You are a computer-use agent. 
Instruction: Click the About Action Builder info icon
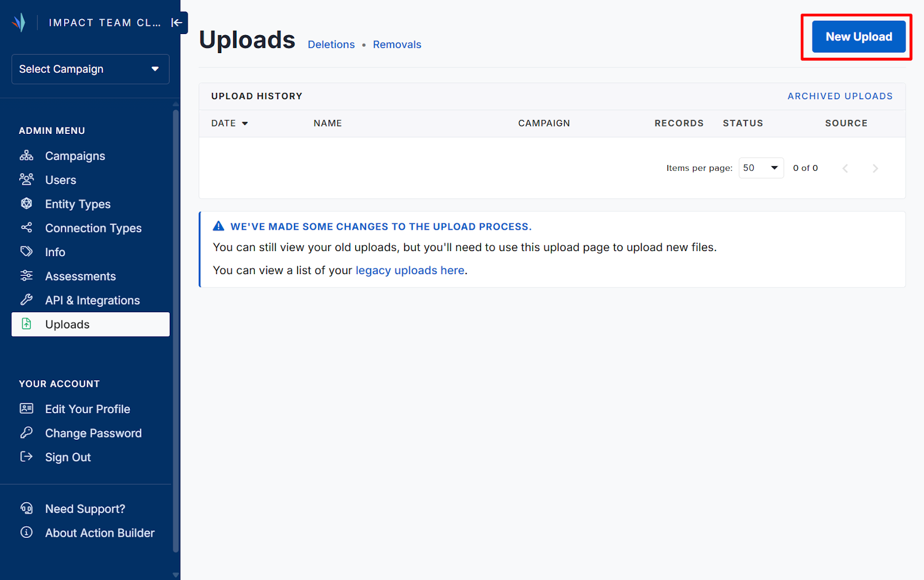(27, 532)
